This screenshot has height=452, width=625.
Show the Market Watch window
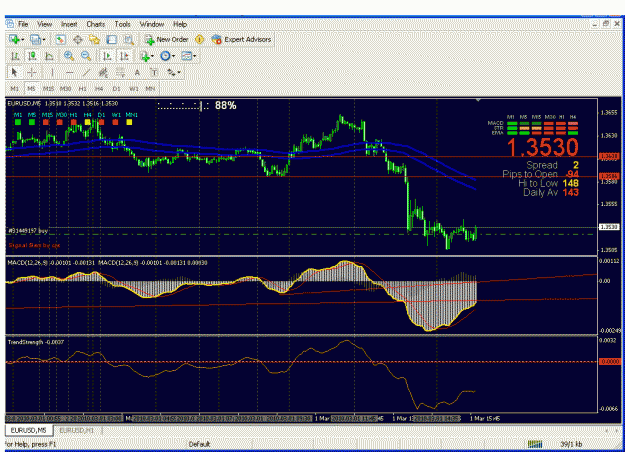click(x=60, y=39)
